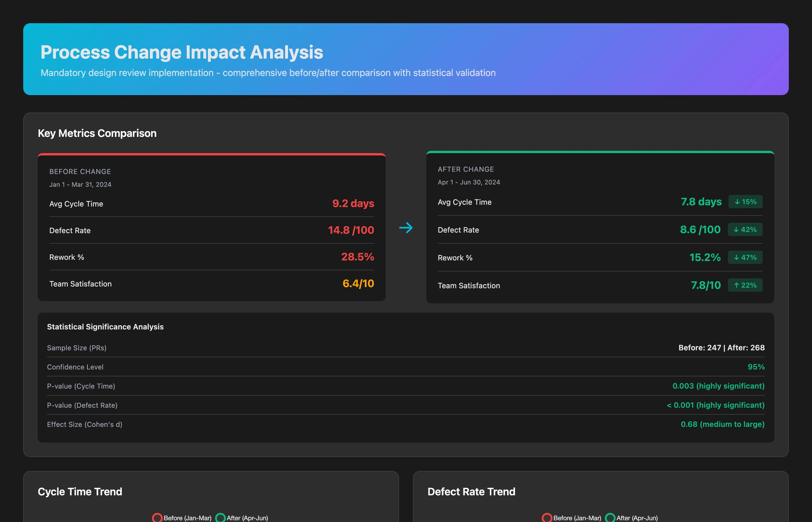
Task: Click the 22% increase badge for Team Satisfaction
Action: point(745,285)
